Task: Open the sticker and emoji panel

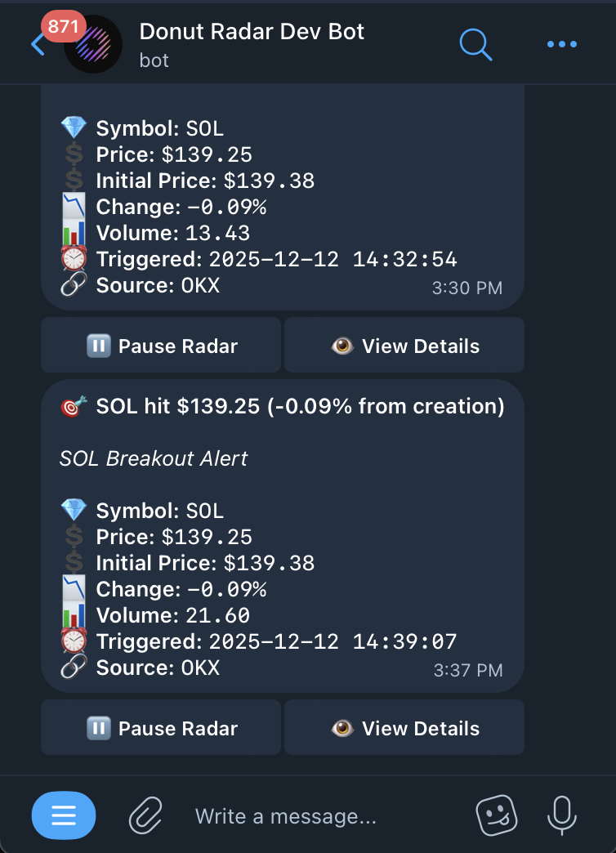Action: tap(496, 815)
